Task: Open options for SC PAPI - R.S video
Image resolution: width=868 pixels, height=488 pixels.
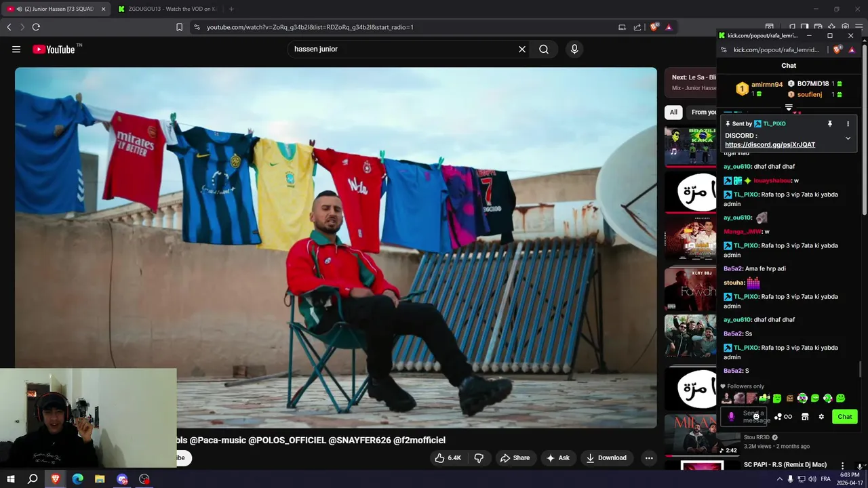Action: tap(843, 466)
